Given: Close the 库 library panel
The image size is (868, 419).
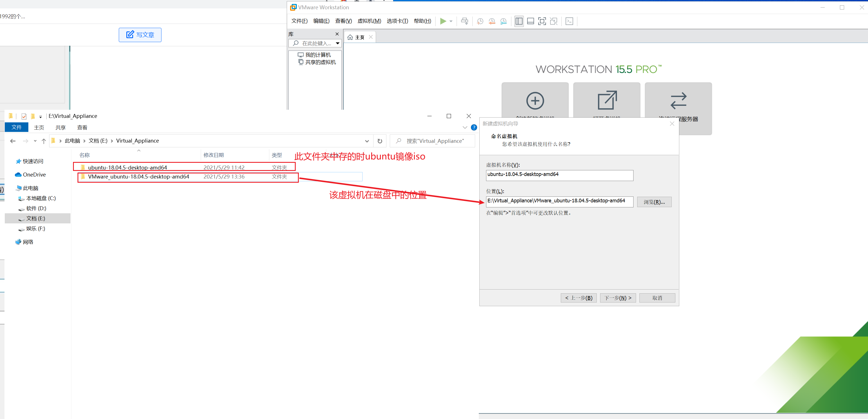Looking at the screenshot, I should [x=337, y=34].
